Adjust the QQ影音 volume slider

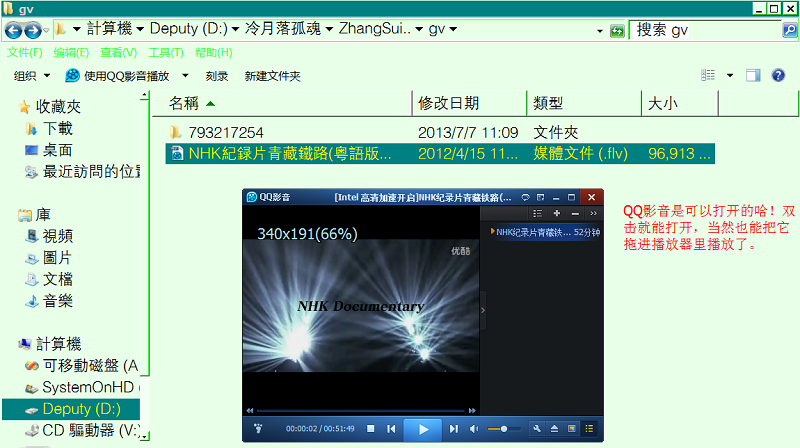(504, 429)
